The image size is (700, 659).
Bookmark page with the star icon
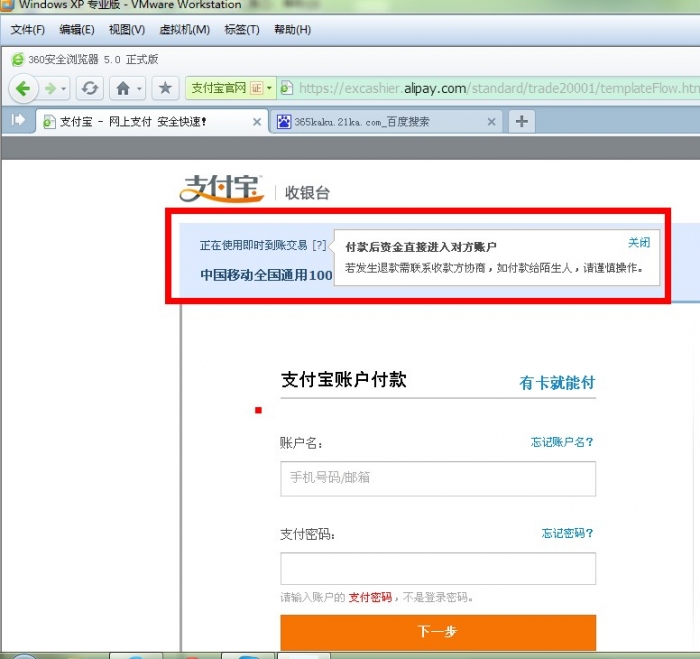[x=165, y=88]
